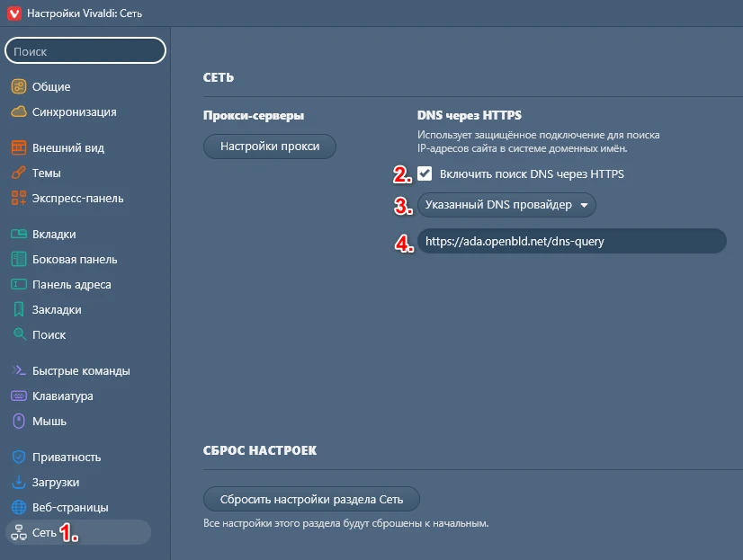
Task: Click the Внешний вид icon
Action: pyautogui.click(x=19, y=147)
